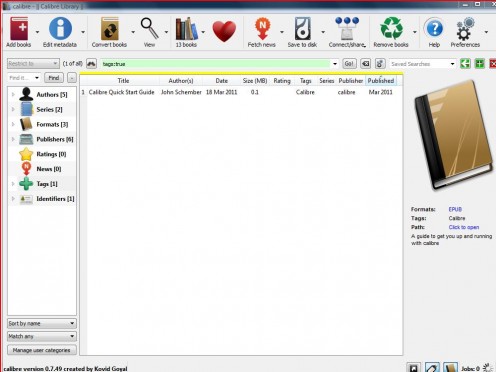Expand the Tags [1] category
Viewport: 496px width, 372px height.
click(13, 184)
